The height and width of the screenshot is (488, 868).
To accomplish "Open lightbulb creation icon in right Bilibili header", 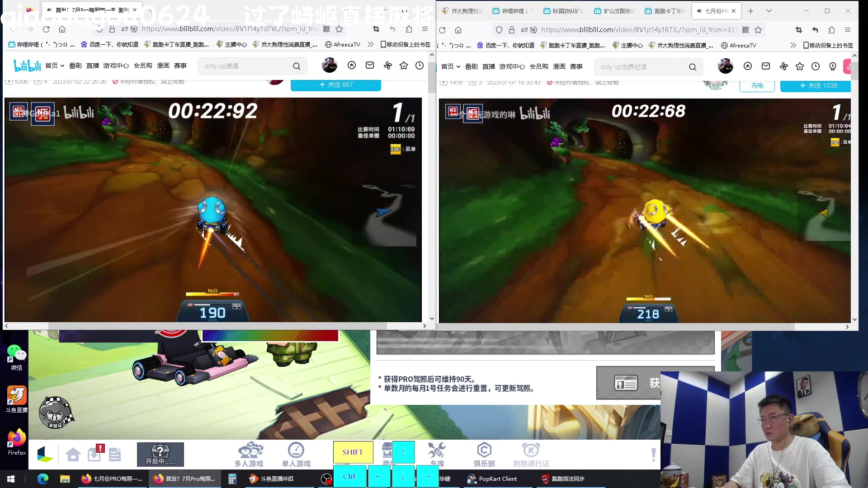I will (x=833, y=66).
